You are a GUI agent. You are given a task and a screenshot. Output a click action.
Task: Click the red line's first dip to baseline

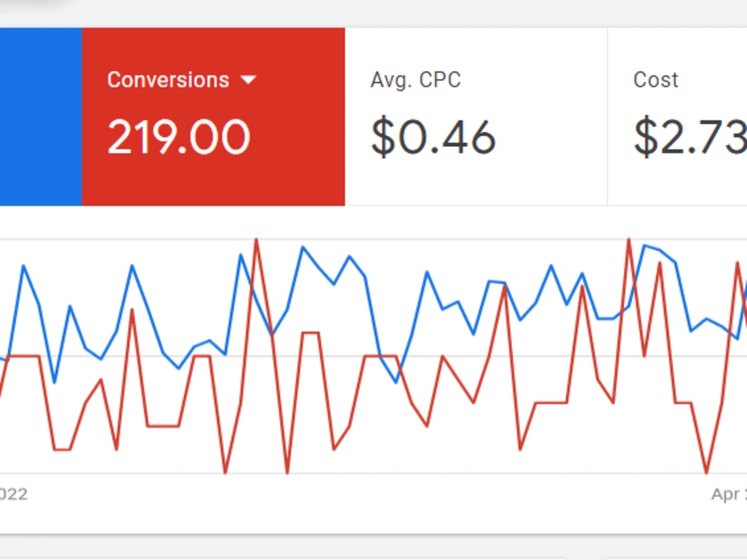point(225,472)
